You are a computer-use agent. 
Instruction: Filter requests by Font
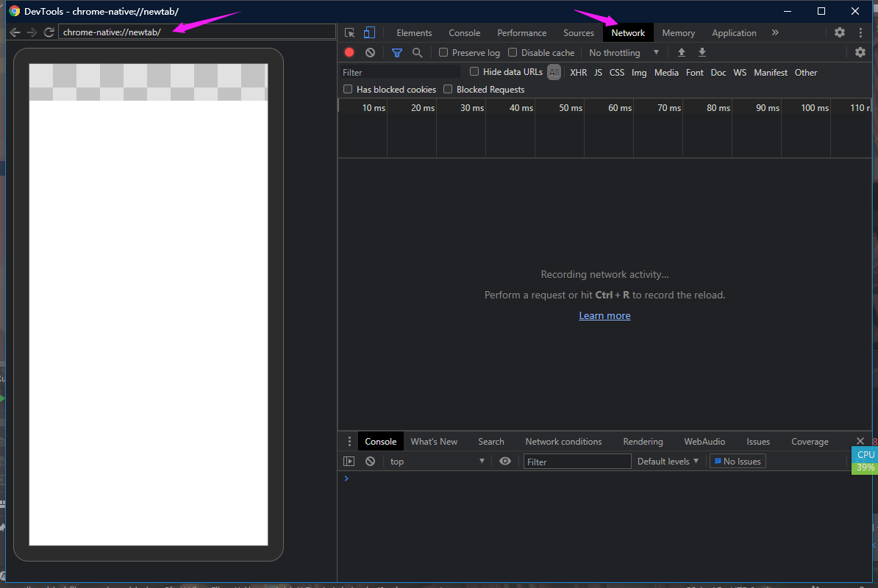click(694, 73)
